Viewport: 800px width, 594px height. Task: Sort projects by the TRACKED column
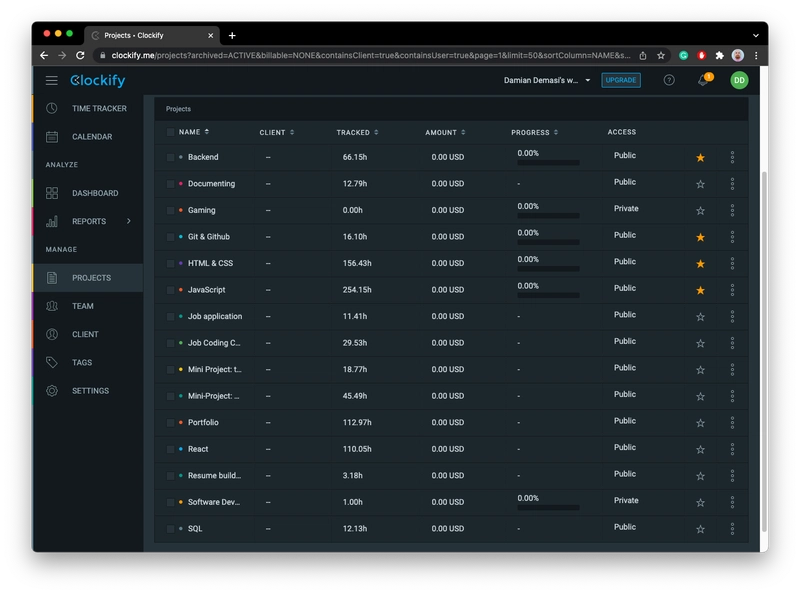pos(357,132)
